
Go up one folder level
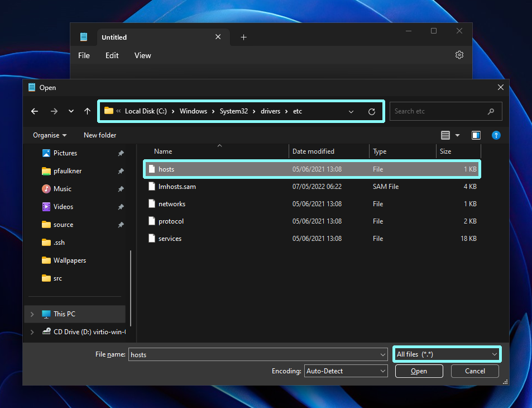(x=87, y=111)
